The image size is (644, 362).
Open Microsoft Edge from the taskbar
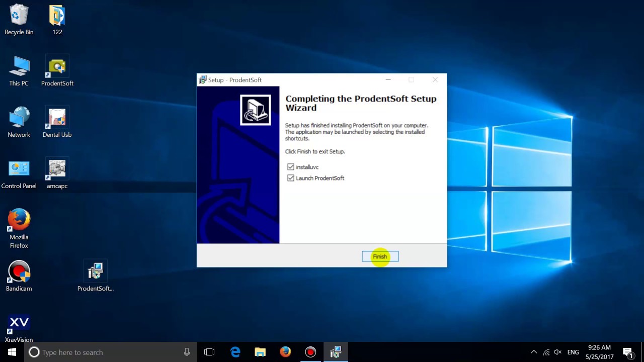[x=235, y=352]
